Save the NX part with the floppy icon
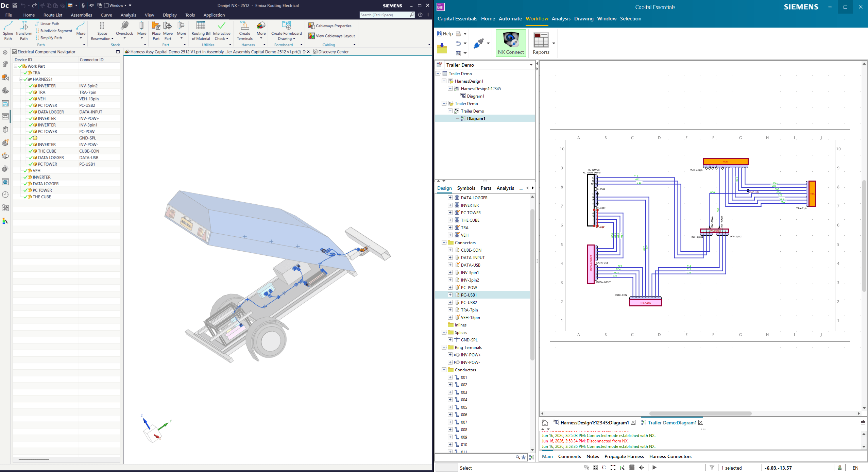Screen dimensions: 868x472 tap(15, 5)
